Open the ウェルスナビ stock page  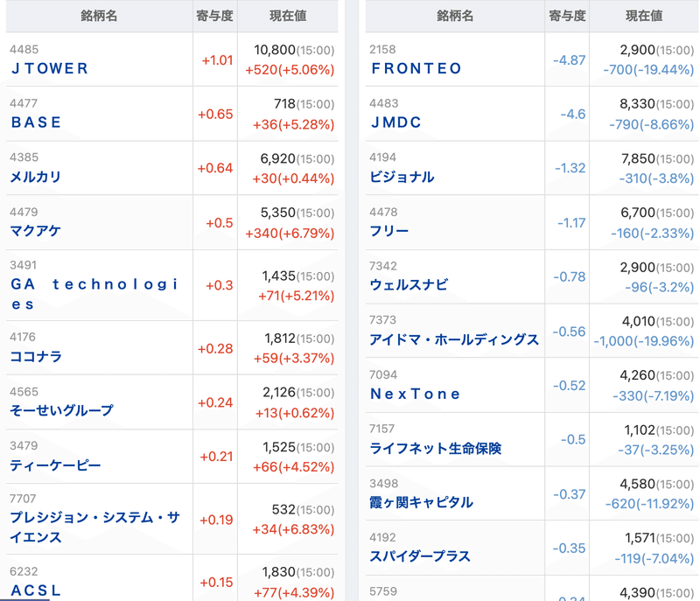(409, 285)
